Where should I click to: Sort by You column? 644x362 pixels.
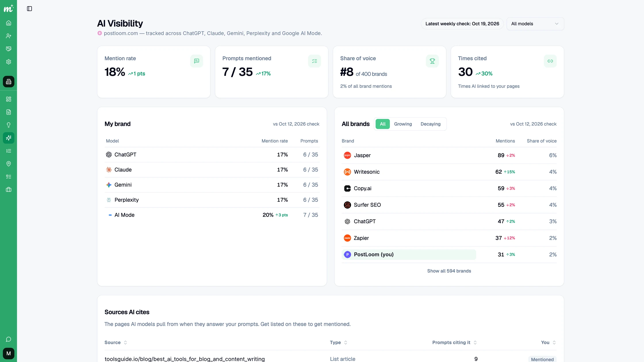[x=548, y=342]
